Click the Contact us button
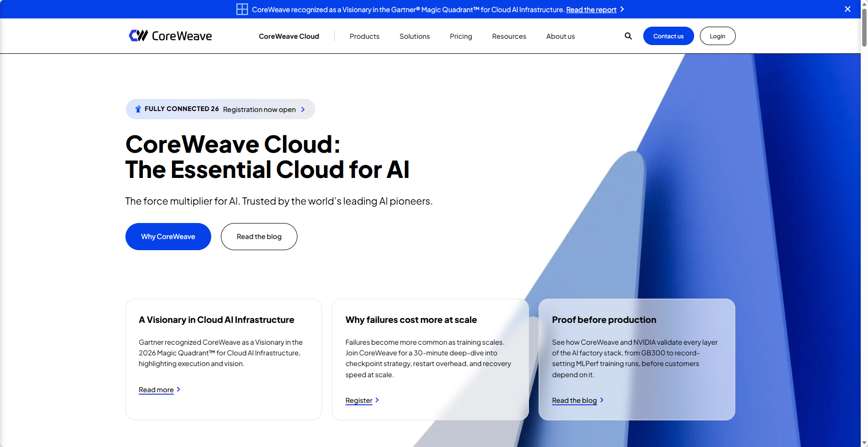The image size is (868, 447). pos(668,36)
